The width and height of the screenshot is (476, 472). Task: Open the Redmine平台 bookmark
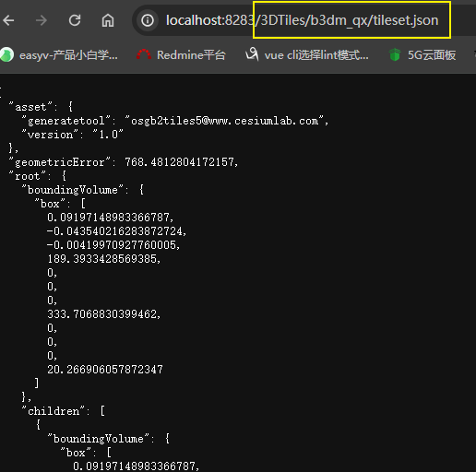(191, 55)
